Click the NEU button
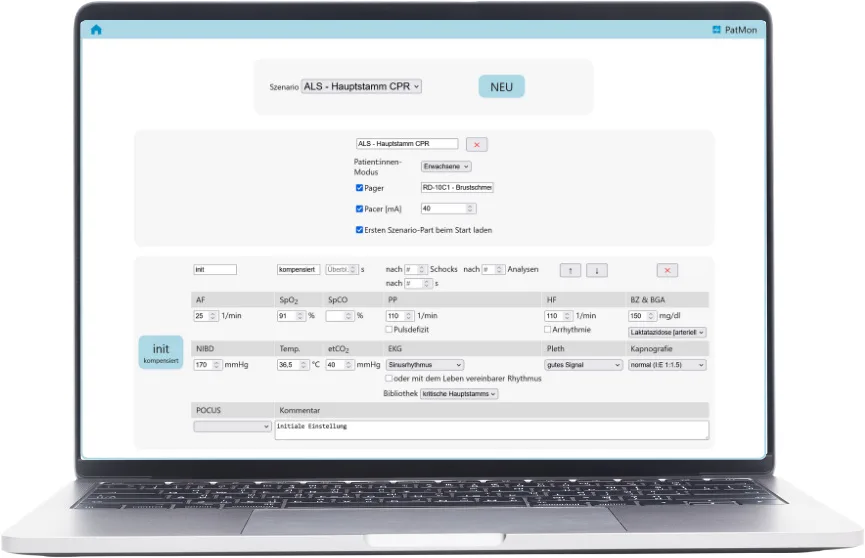The width and height of the screenshot is (865, 558). (501, 87)
